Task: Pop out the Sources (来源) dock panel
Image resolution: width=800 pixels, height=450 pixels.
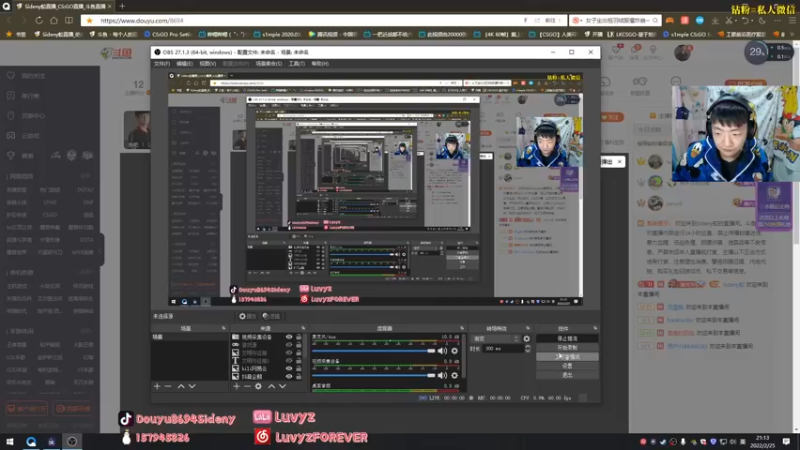Action: point(303,328)
